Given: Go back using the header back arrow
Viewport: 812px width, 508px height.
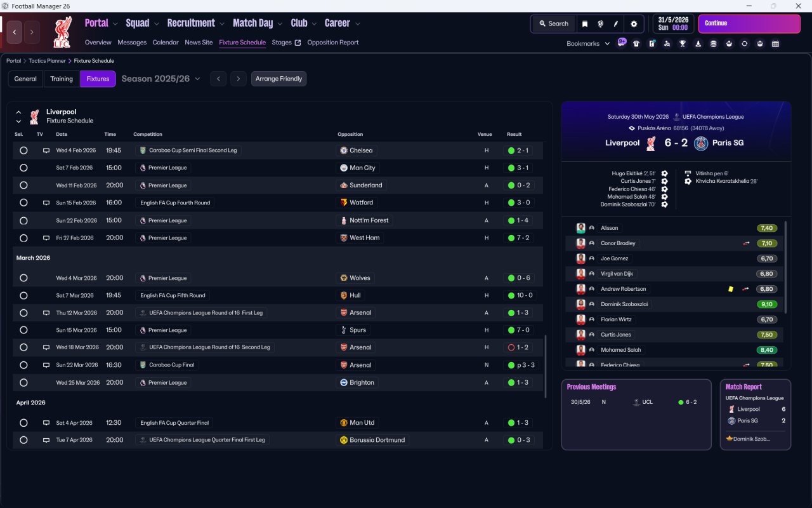Looking at the screenshot, I should pos(15,32).
